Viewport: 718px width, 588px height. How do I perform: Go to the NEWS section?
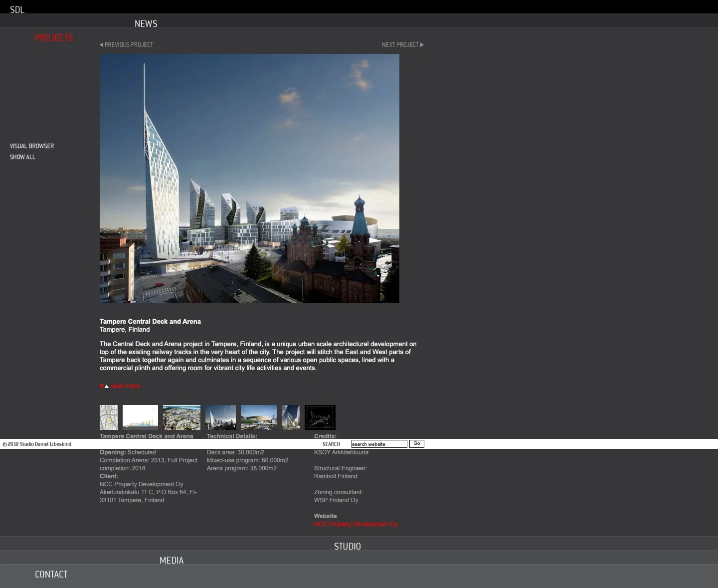click(x=146, y=23)
